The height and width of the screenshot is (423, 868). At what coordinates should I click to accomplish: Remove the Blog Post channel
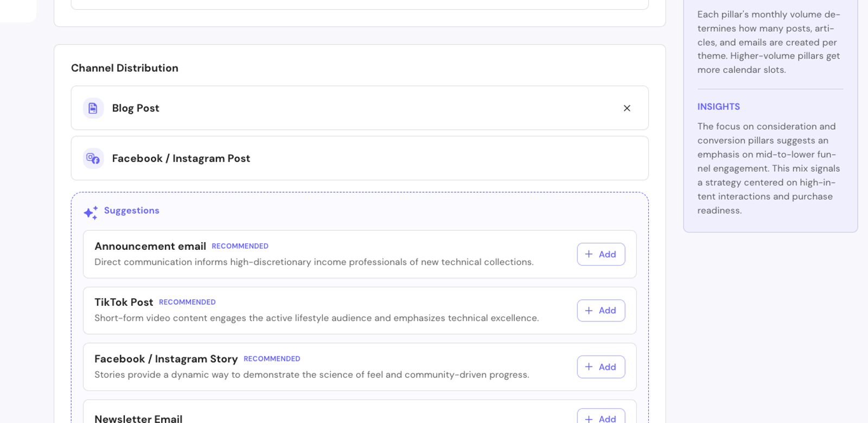click(627, 108)
